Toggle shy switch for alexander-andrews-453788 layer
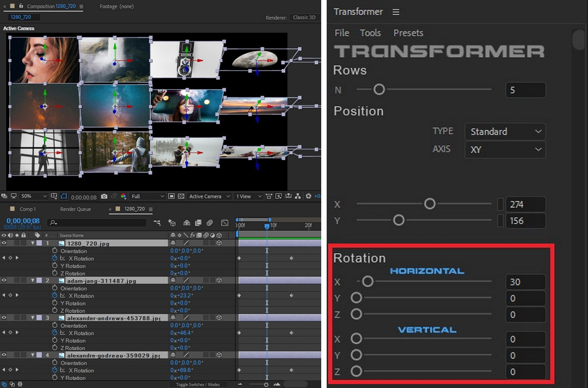Image resolution: width=588 pixels, height=388 pixels. click(x=173, y=317)
